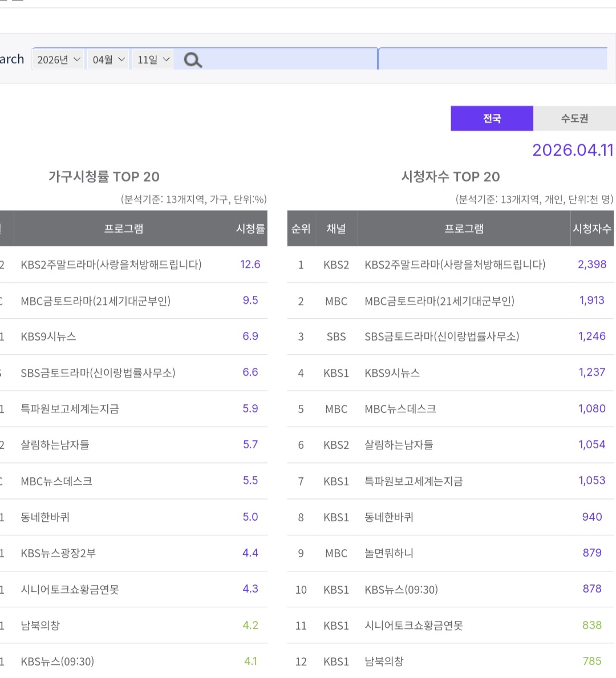Screen dimensions: 616x678
Task: Select the 2026.04.11 date label
Action: (572, 150)
